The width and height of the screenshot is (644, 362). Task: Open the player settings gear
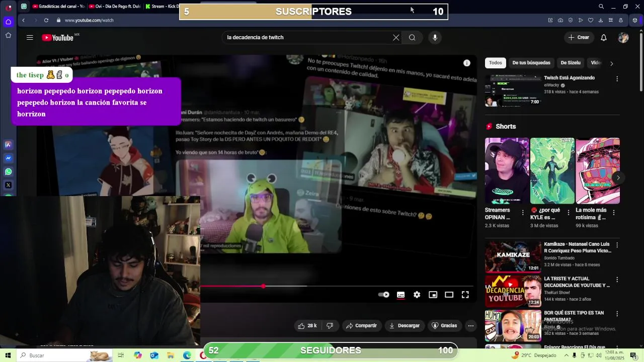(x=417, y=295)
